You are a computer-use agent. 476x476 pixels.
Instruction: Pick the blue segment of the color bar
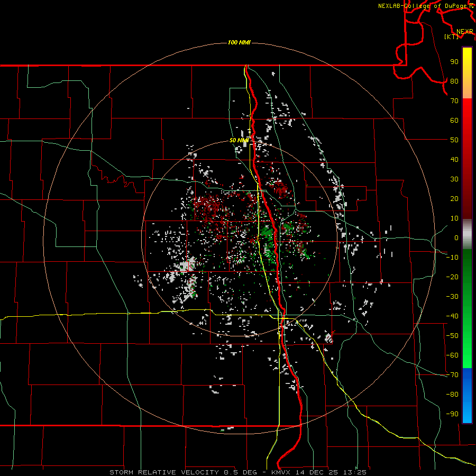coord(467,395)
